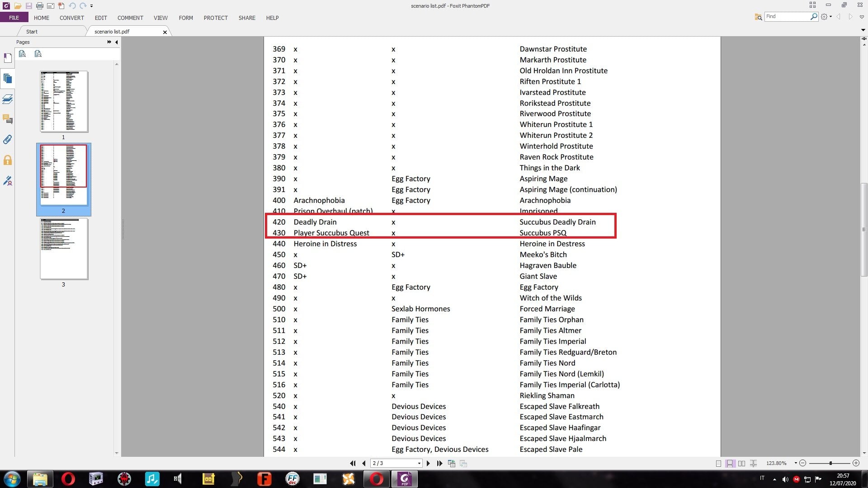Enlarge page thumbnails in Pages panel
The height and width of the screenshot is (488, 868).
click(x=22, y=54)
